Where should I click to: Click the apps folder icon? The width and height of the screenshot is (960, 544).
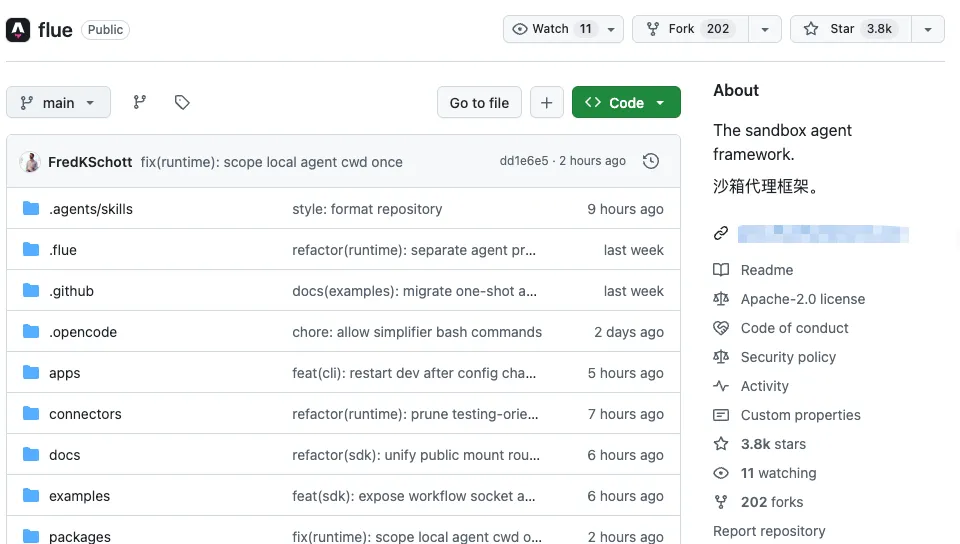tap(31, 373)
